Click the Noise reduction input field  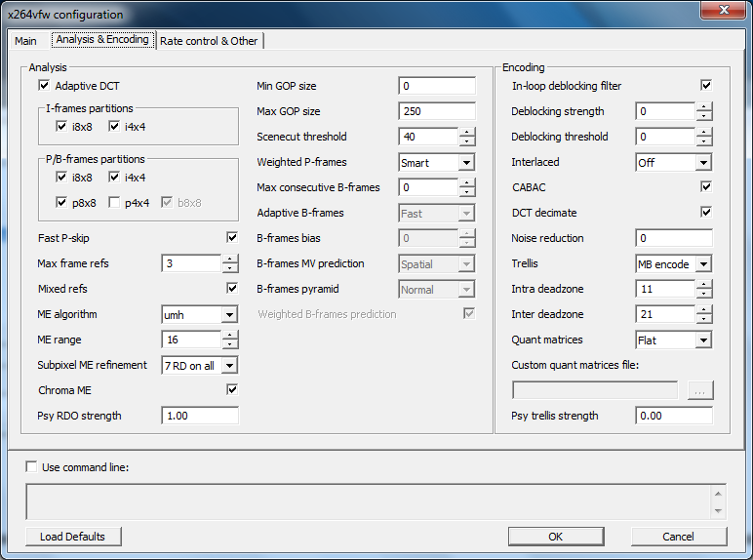click(674, 238)
